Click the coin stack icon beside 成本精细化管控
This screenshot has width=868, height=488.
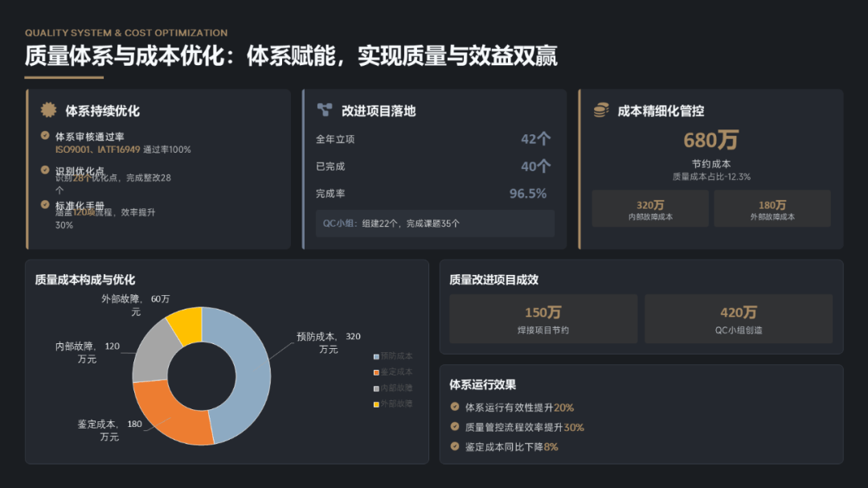click(601, 110)
